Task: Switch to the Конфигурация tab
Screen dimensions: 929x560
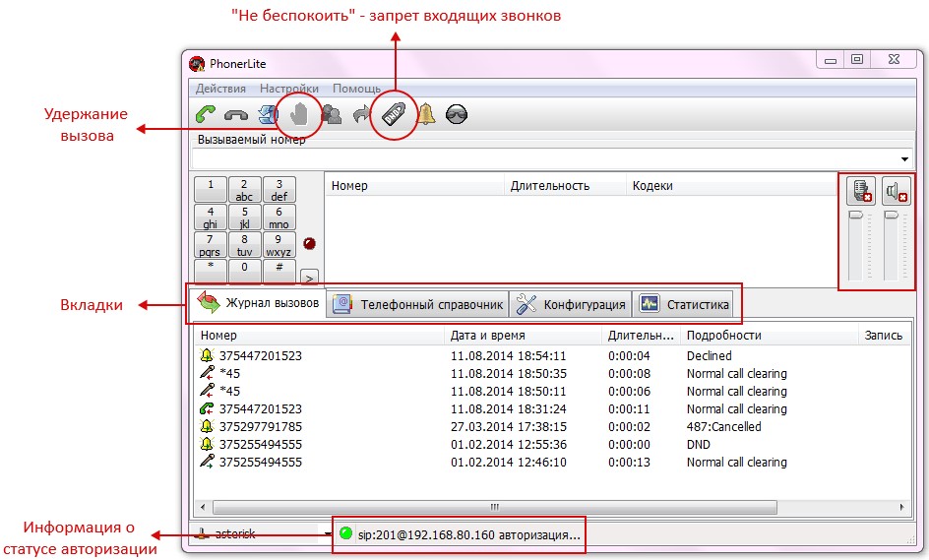Action: 571,304
